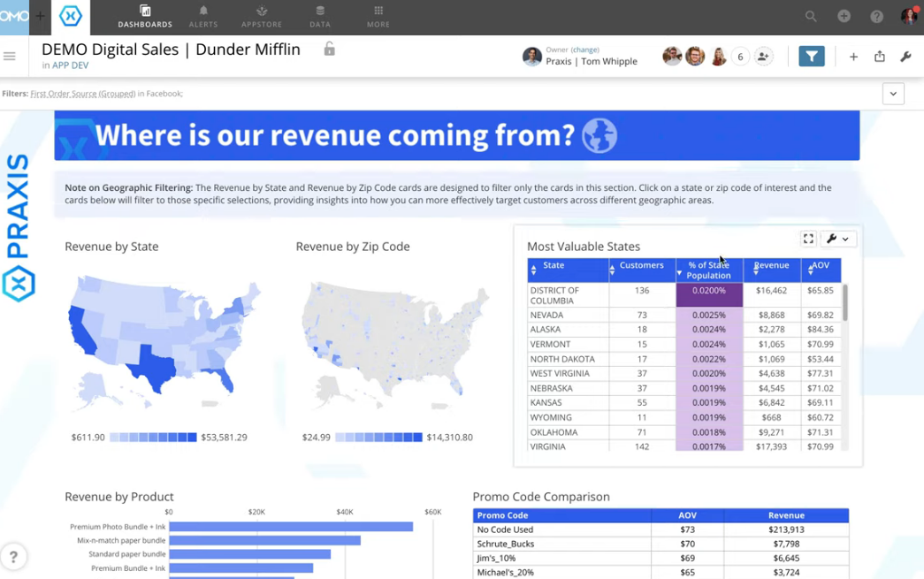The image size is (924, 579).
Task: Click the search magnifier icon
Action: [x=811, y=17]
